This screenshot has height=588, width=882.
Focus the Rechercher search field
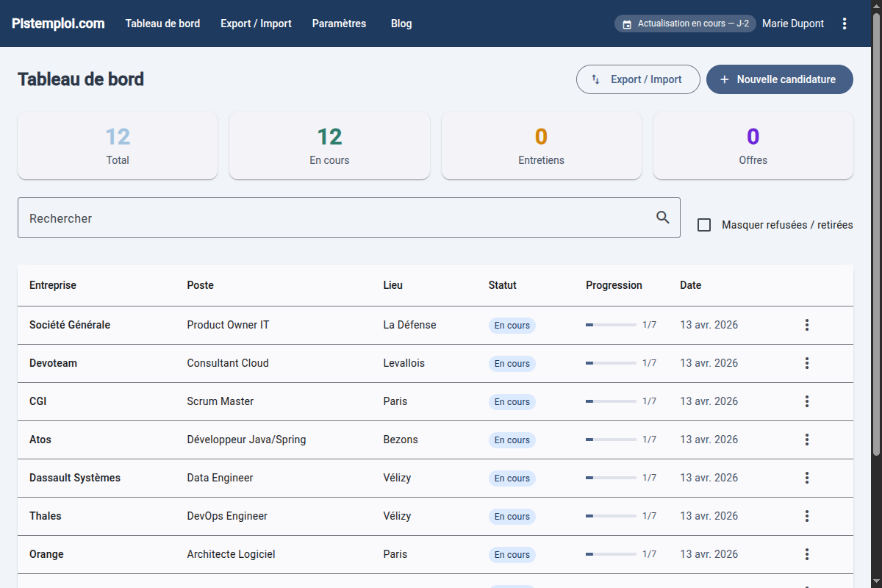(x=331, y=218)
